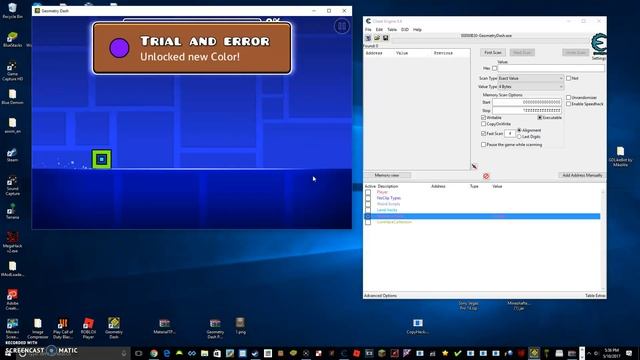Click the red arrow add-to-address-list icon
Screen dimensions: 640x360
pyautogui.click(x=474, y=166)
